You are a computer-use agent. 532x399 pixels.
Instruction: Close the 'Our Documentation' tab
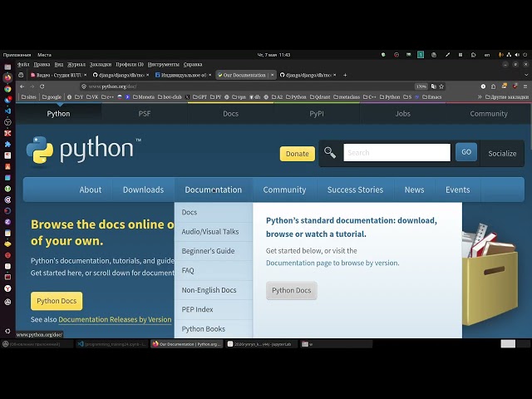(x=272, y=75)
